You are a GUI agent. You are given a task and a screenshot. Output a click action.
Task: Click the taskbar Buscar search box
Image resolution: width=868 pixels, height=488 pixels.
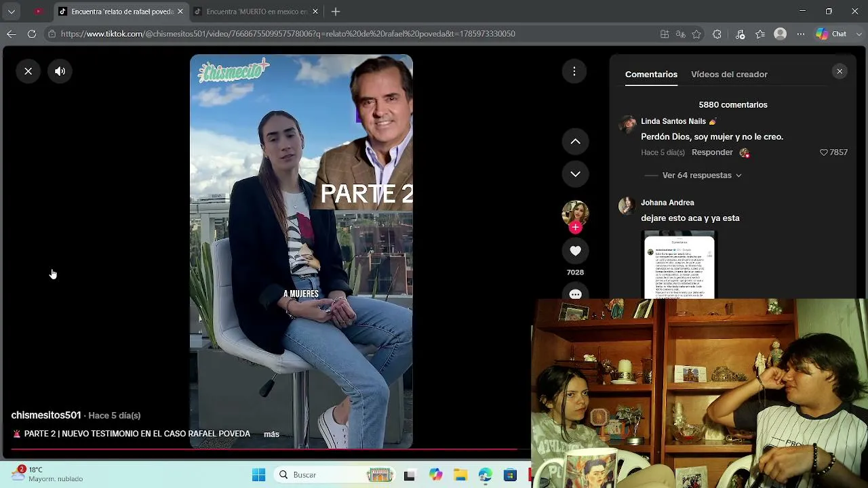click(x=336, y=474)
